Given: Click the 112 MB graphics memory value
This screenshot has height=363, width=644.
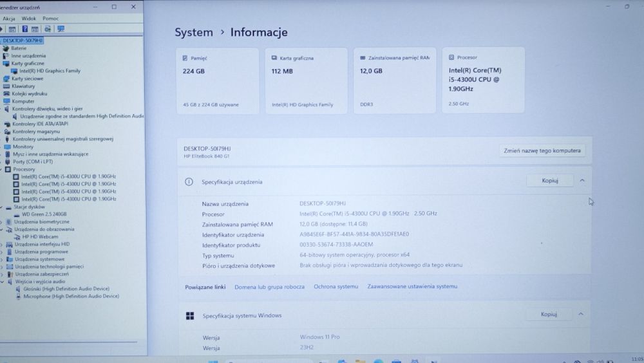Looking at the screenshot, I should pos(282,71).
